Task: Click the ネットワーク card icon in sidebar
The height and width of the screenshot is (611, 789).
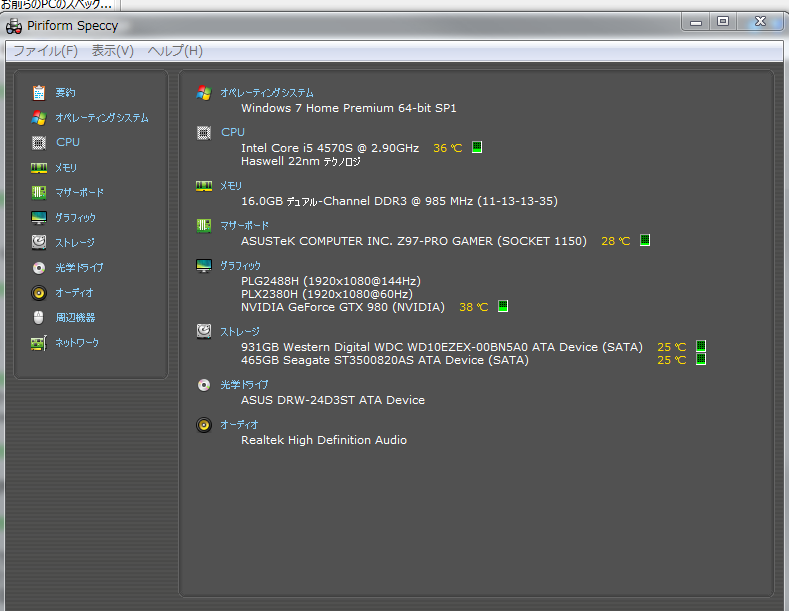Action: point(39,343)
